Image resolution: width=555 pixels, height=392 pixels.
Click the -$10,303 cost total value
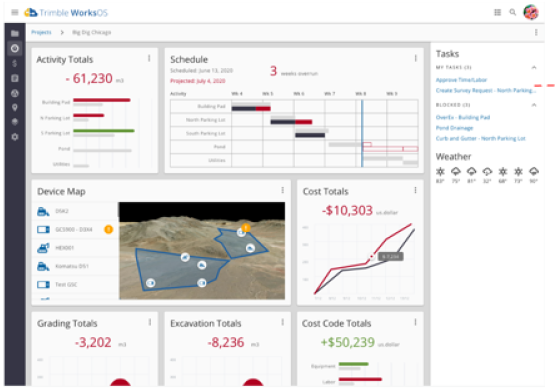[347, 211]
